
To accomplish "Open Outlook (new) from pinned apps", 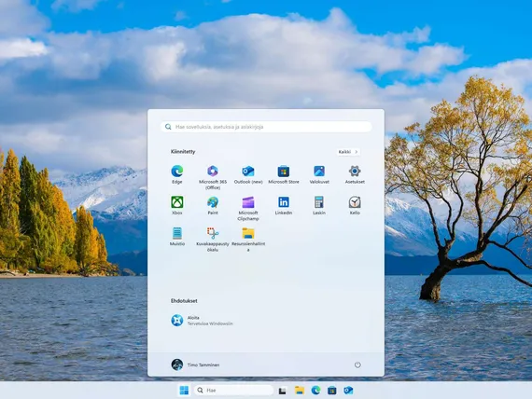I will pos(248,174).
